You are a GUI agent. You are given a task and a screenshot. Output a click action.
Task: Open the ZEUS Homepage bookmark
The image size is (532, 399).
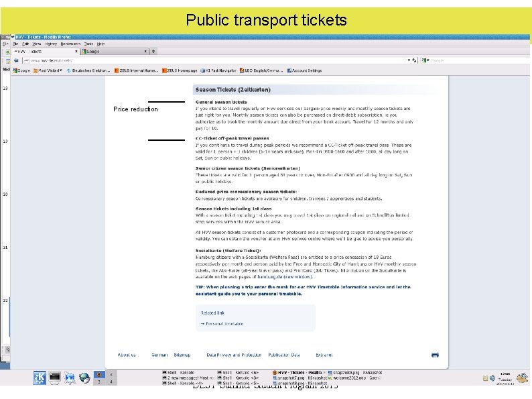coord(180,70)
